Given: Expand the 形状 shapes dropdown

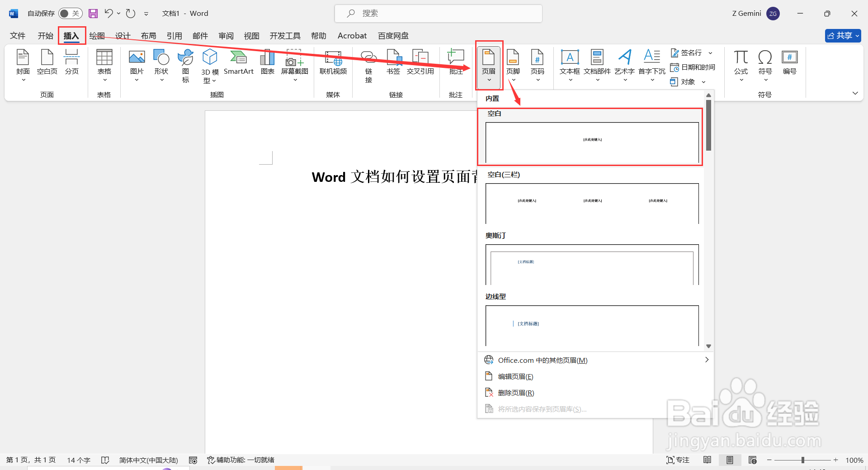Looking at the screenshot, I should coord(161,79).
